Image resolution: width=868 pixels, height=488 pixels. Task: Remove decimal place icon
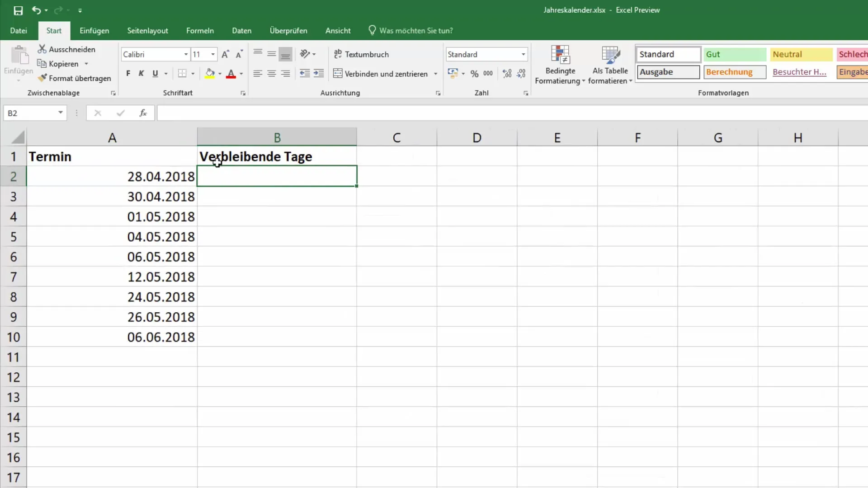click(521, 74)
